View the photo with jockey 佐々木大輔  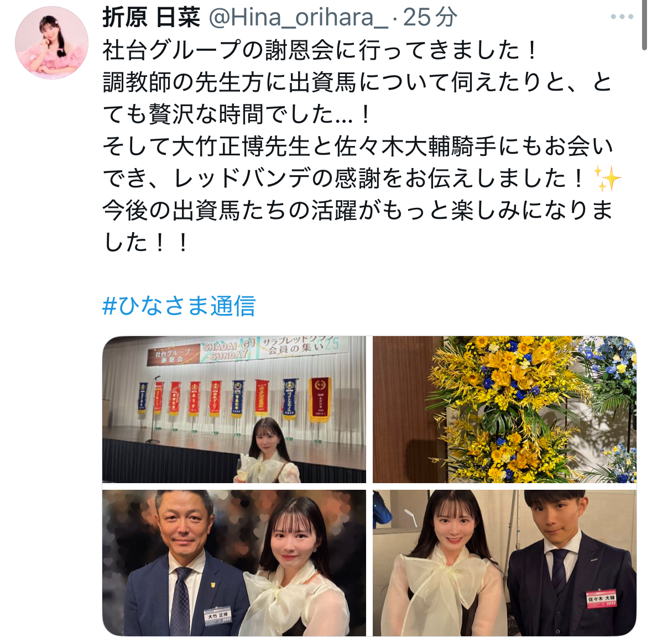point(504,563)
